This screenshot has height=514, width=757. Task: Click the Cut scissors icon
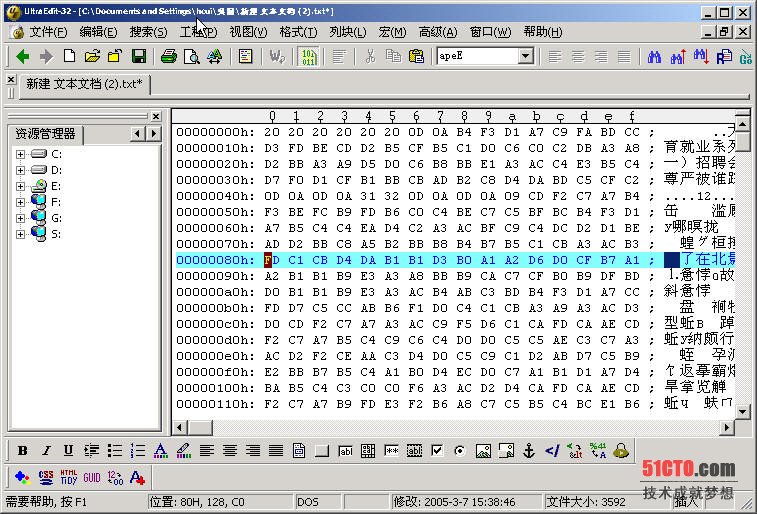click(x=370, y=56)
